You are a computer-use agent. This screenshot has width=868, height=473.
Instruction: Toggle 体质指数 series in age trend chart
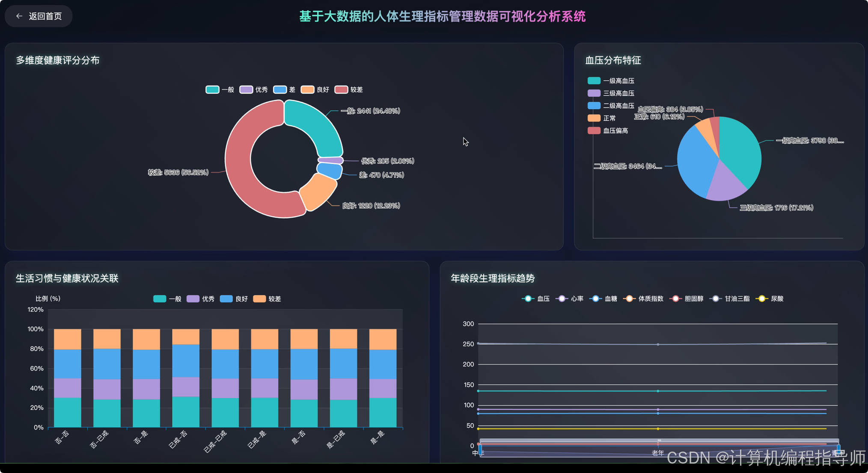click(643, 299)
